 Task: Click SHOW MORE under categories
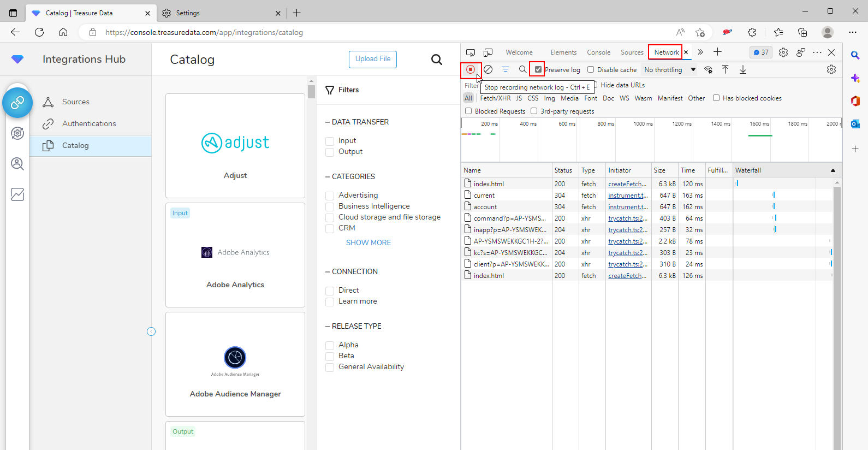pos(368,242)
